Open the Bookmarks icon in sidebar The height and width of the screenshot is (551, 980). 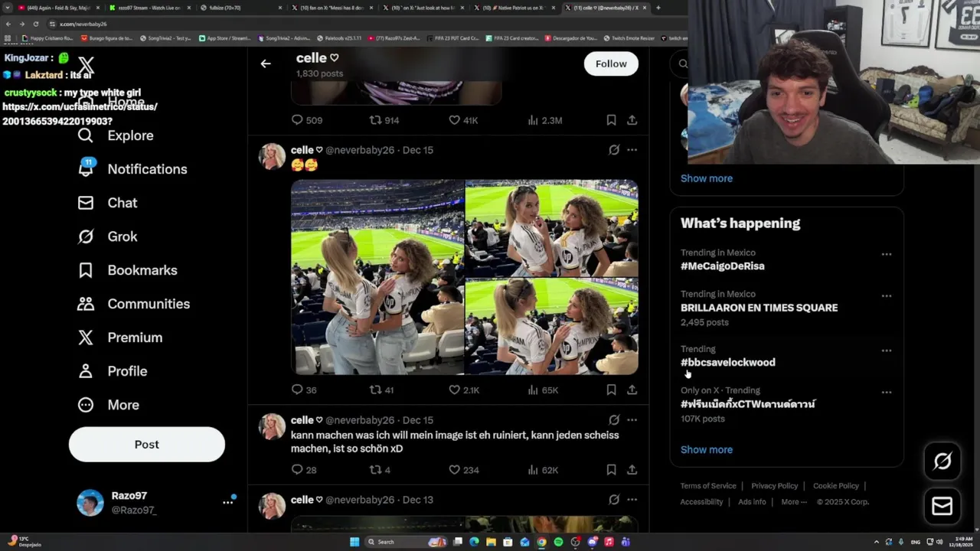(86, 270)
